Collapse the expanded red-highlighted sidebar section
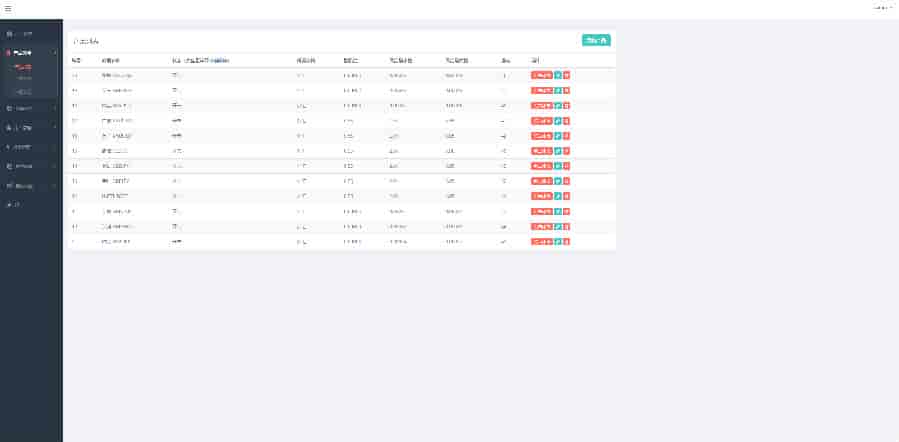Image resolution: width=899 pixels, height=442 pixels. (30, 52)
